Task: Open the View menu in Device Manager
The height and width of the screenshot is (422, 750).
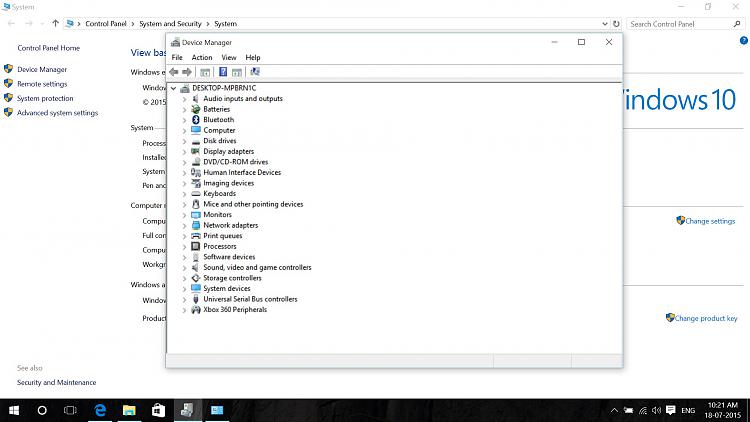Action: pos(229,57)
